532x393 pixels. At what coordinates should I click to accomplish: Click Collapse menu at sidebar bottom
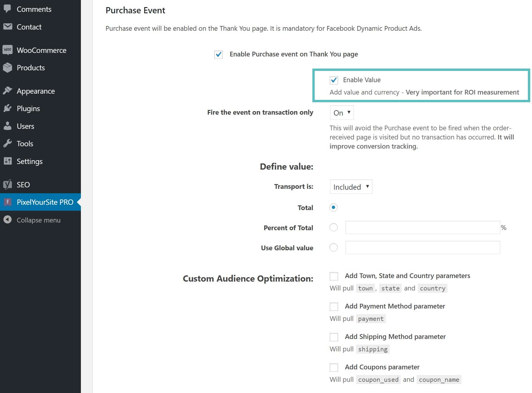pos(38,220)
